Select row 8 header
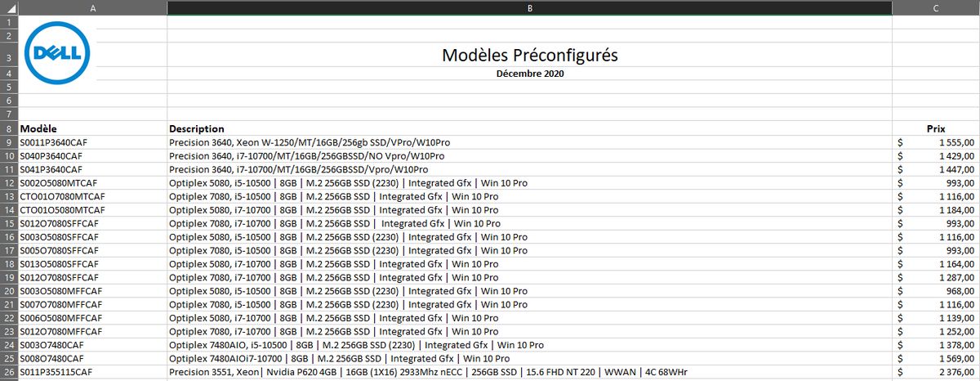 (8, 129)
